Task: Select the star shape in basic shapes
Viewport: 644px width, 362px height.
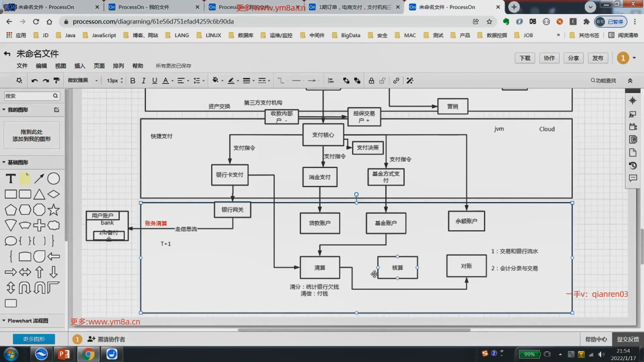Action: click(54, 210)
